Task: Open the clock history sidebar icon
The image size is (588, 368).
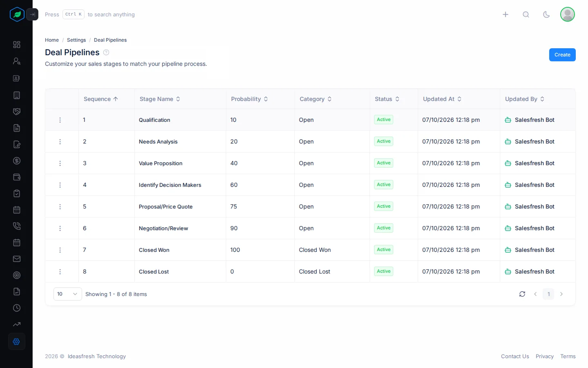Action: click(x=17, y=308)
